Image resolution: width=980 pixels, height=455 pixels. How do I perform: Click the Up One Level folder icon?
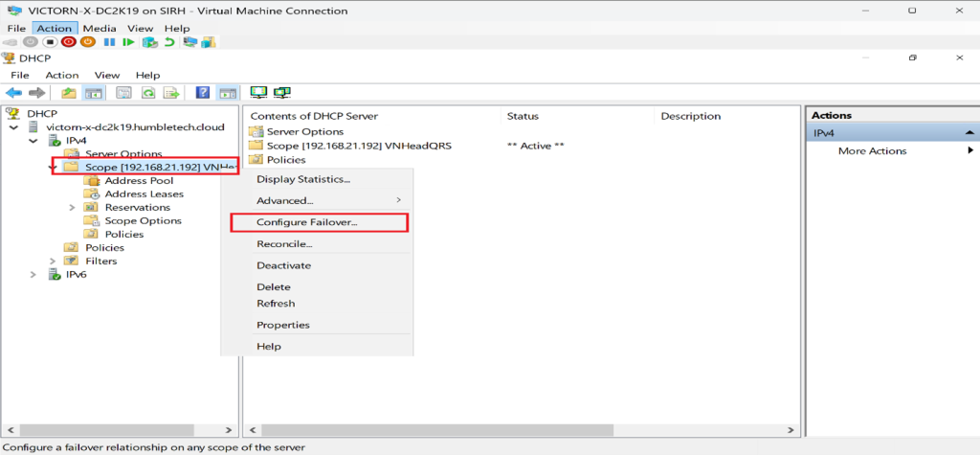[69, 93]
